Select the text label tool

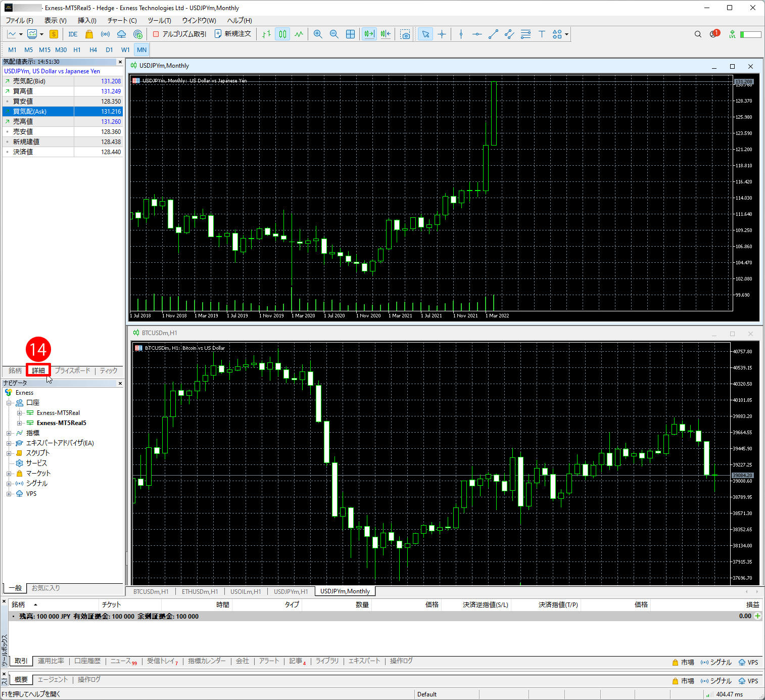pyautogui.click(x=542, y=34)
